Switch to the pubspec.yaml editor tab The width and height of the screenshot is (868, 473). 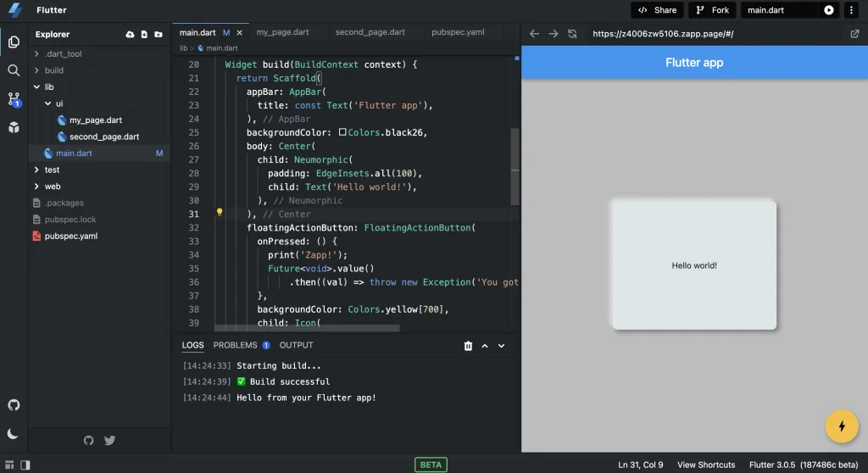(458, 32)
